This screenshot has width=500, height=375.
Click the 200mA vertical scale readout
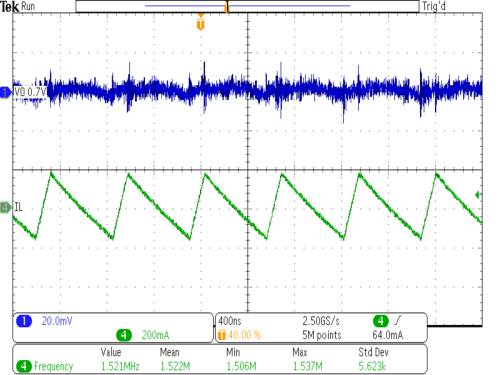coord(155,335)
